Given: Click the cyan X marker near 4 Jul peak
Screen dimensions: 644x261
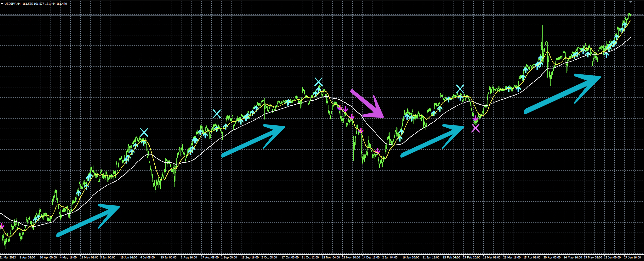Looking at the screenshot, I should 144,132.
